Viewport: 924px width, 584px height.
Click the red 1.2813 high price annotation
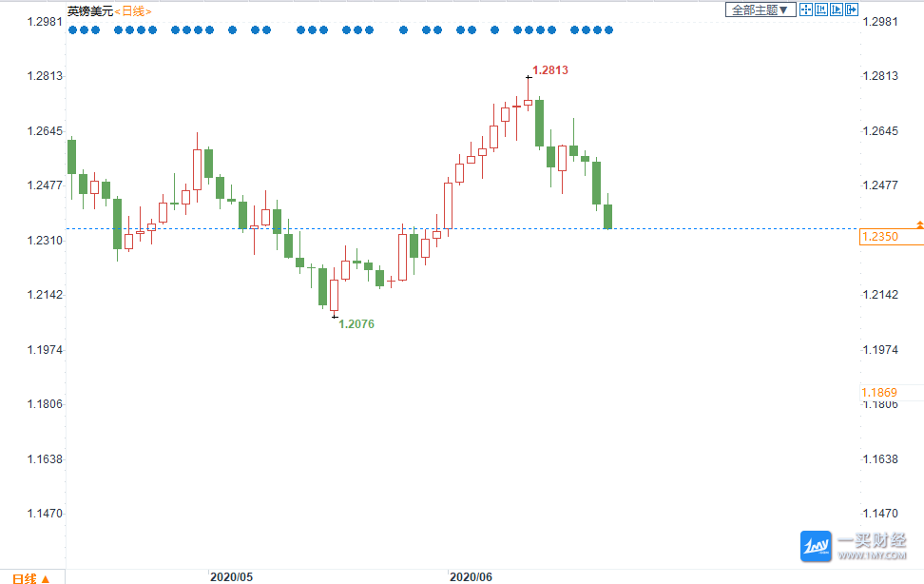click(550, 70)
